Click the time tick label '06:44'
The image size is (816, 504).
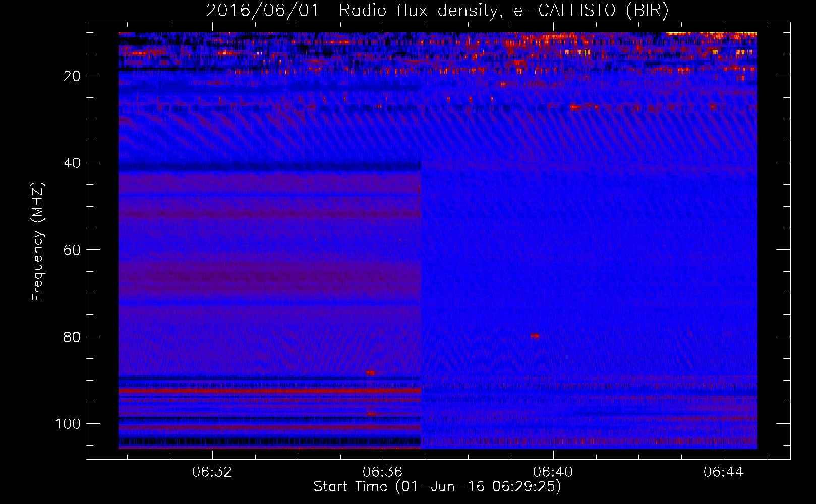(x=724, y=472)
